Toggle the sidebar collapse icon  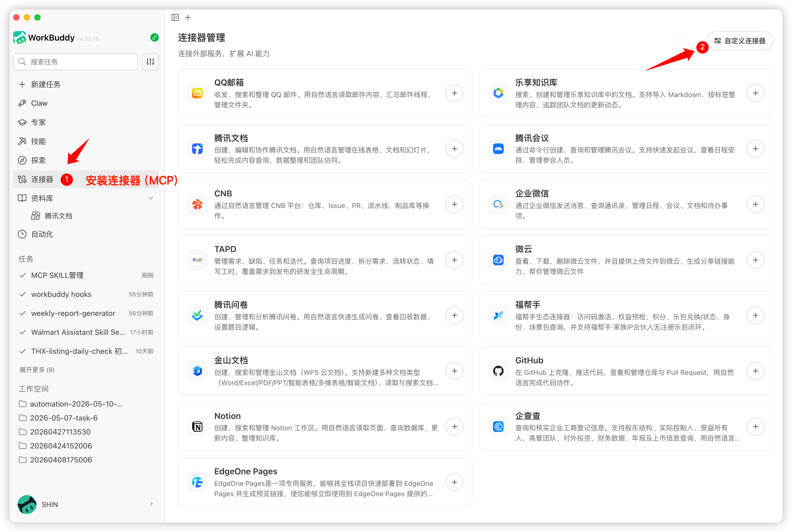(175, 17)
